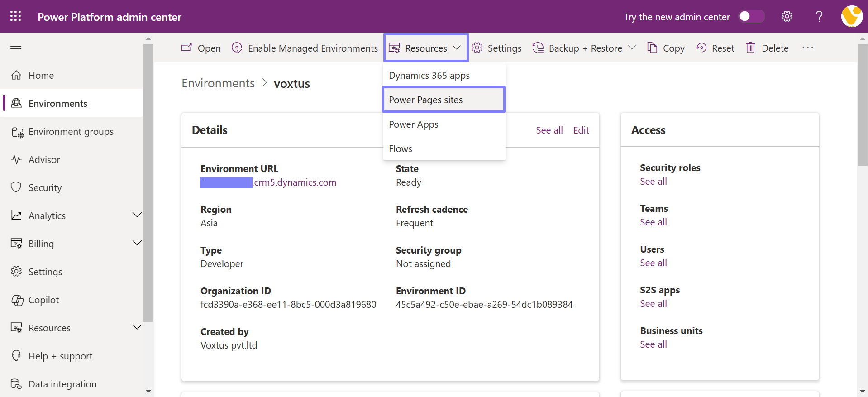This screenshot has width=868, height=397.
Task: Click the Copilot icon in the sidebar
Action: click(x=17, y=300)
